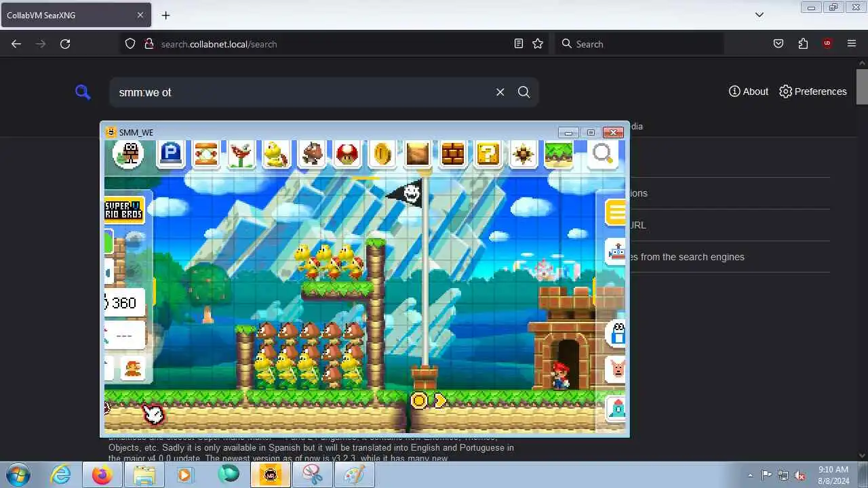Click the rocket reset icon in right sidebar
The height and width of the screenshot is (488, 868).
[616, 408]
